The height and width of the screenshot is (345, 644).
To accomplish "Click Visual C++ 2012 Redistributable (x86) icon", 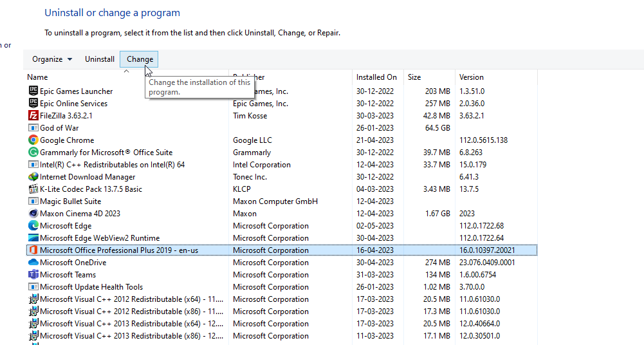I will click(33, 312).
